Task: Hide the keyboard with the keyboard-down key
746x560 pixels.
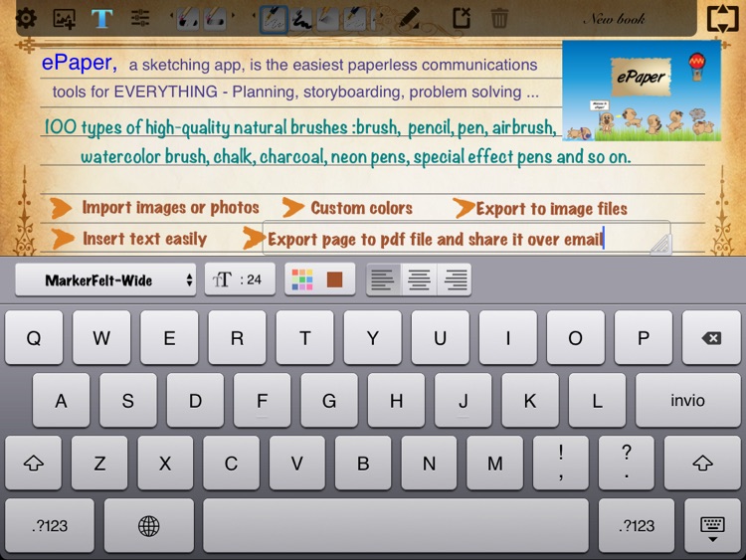Action: click(712, 526)
